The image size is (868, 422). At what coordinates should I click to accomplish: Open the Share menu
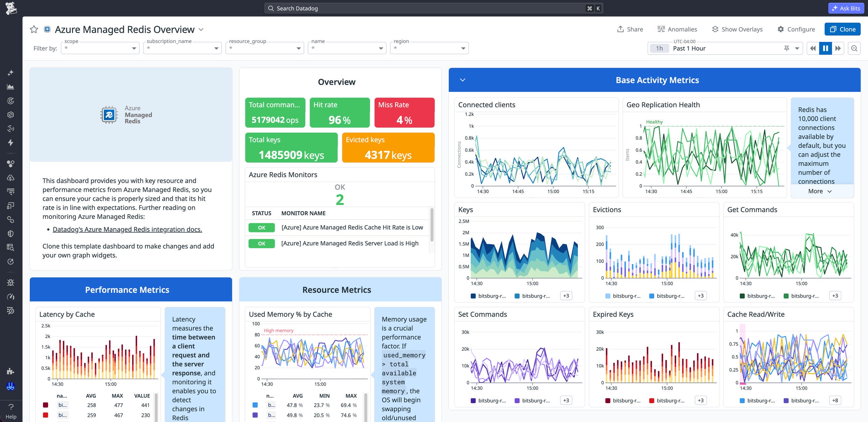coord(630,29)
